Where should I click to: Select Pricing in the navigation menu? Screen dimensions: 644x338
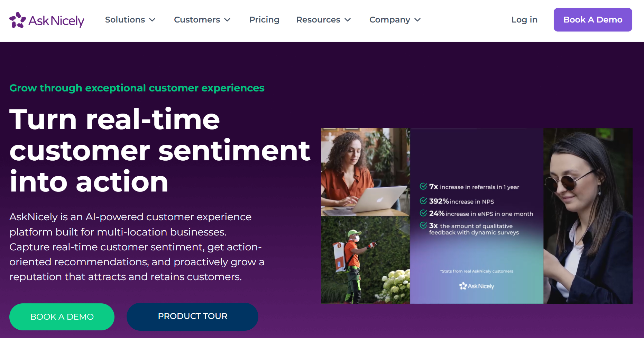(264, 20)
